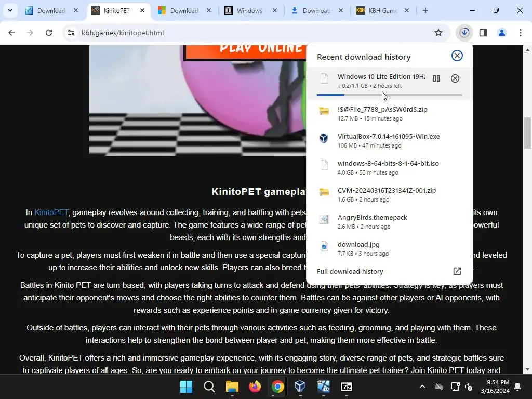Image resolution: width=532 pixels, height=399 pixels.
Task: Switch to the Microsoft Download tab
Action: [x=183, y=11]
